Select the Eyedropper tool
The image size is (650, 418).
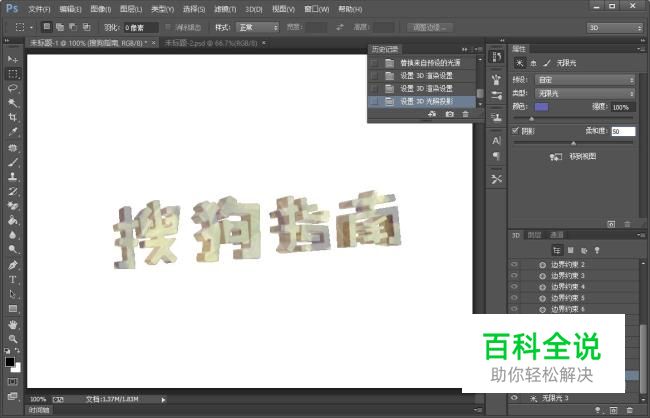13,132
